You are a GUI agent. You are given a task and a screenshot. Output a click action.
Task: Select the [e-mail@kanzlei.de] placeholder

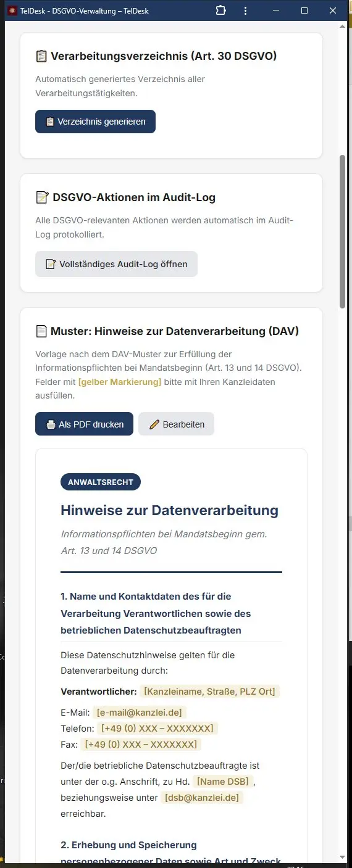[x=140, y=713]
